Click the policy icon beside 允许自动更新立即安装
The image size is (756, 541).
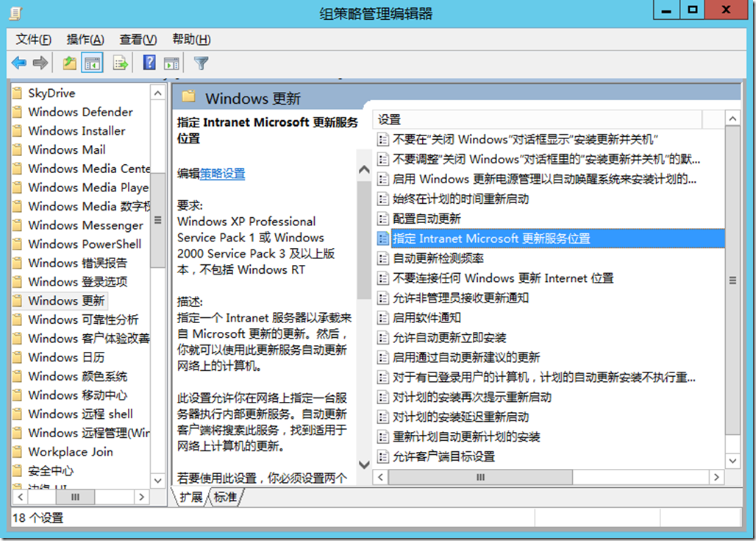(383, 337)
